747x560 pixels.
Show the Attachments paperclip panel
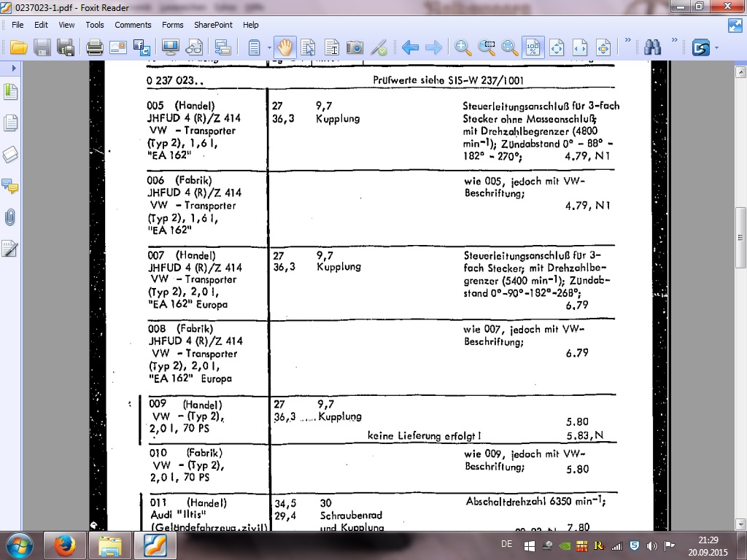point(10,217)
